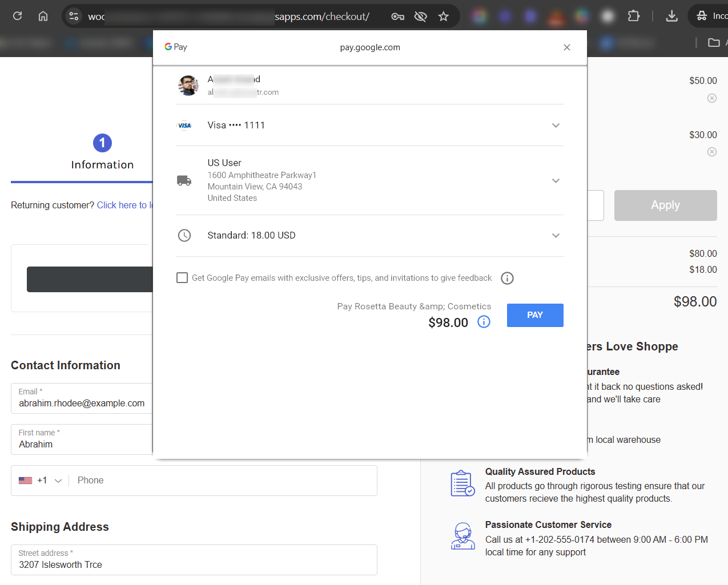Open the info tooltip beside the $98.00 total
The height and width of the screenshot is (585, 728).
(483, 322)
